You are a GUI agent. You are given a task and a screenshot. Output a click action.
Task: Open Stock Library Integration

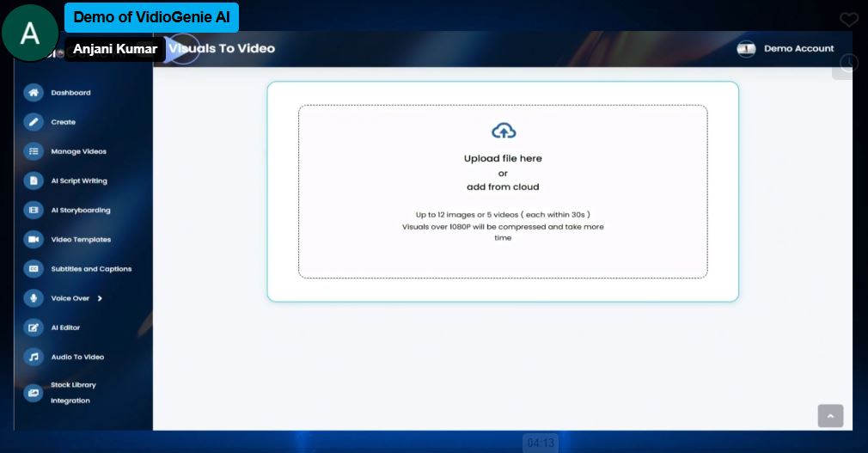point(73,393)
